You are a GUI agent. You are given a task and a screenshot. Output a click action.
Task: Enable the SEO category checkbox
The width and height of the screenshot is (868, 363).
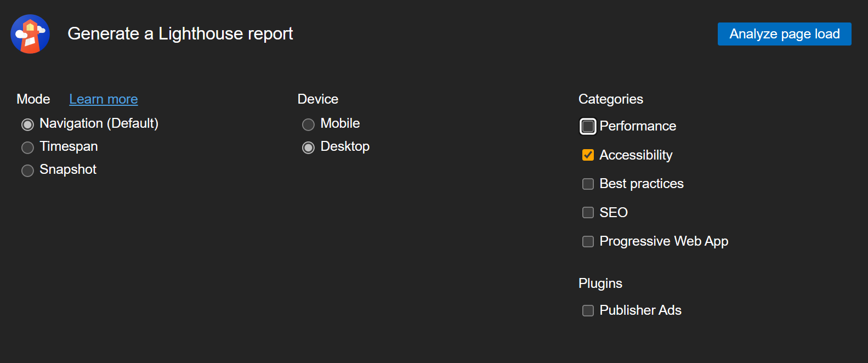pos(588,213)
